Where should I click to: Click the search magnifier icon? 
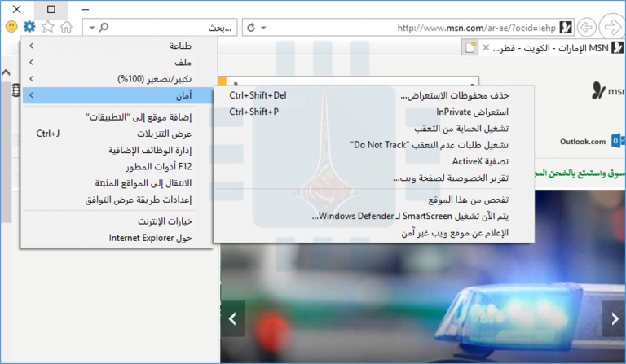pos(104,28)
